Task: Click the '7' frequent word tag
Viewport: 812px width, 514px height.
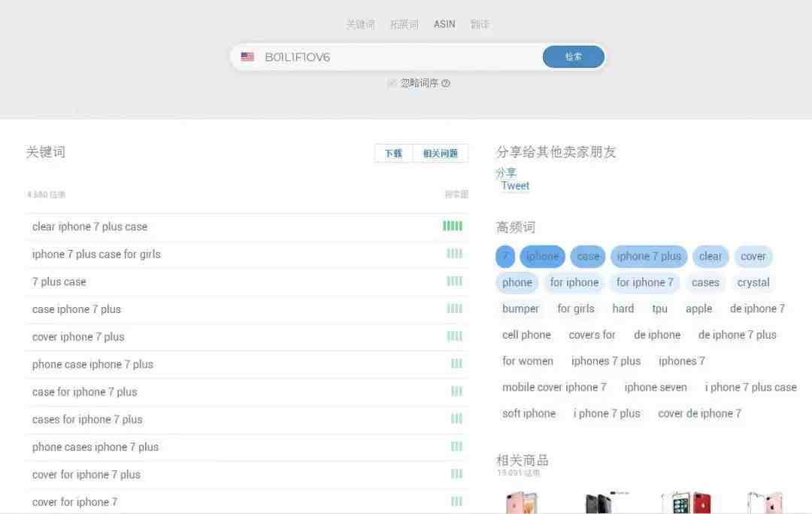Action: (505, 257)
